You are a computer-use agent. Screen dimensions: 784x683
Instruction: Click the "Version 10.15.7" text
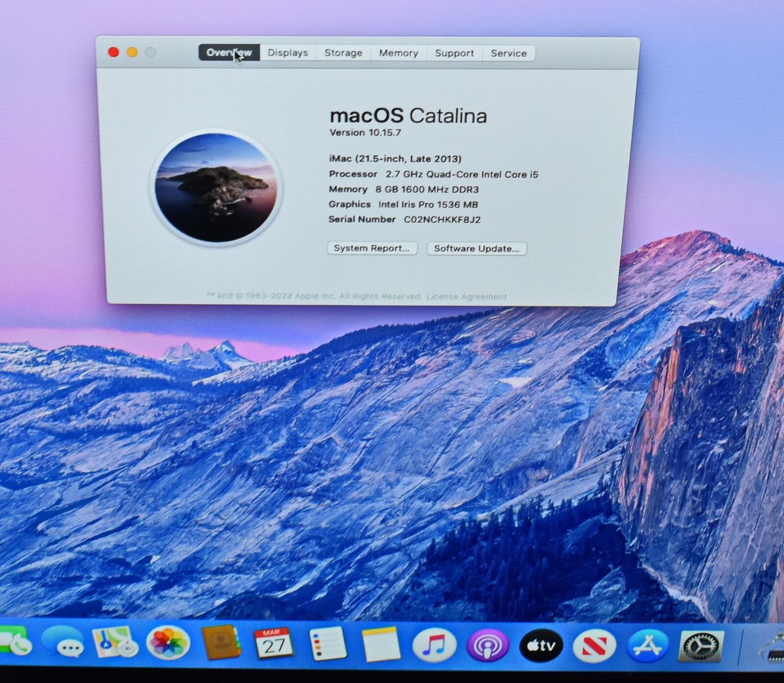[x=365, y=133]
